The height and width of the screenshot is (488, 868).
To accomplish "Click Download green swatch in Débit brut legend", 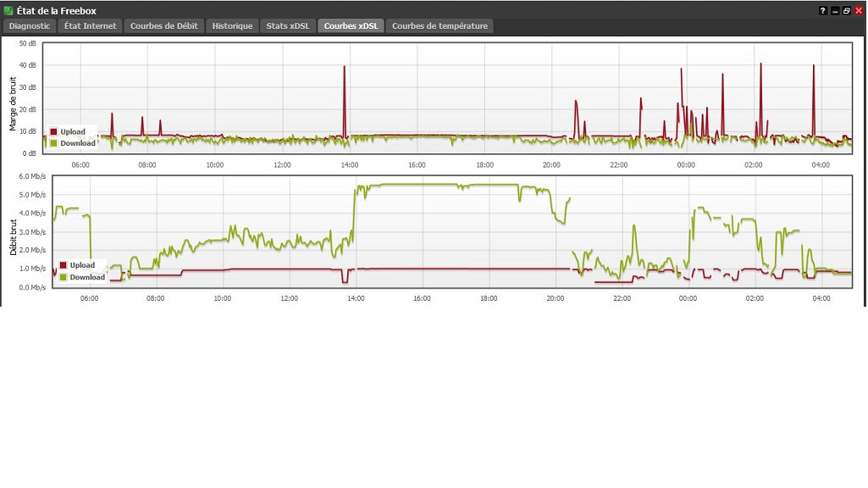I will click(64, 277).
